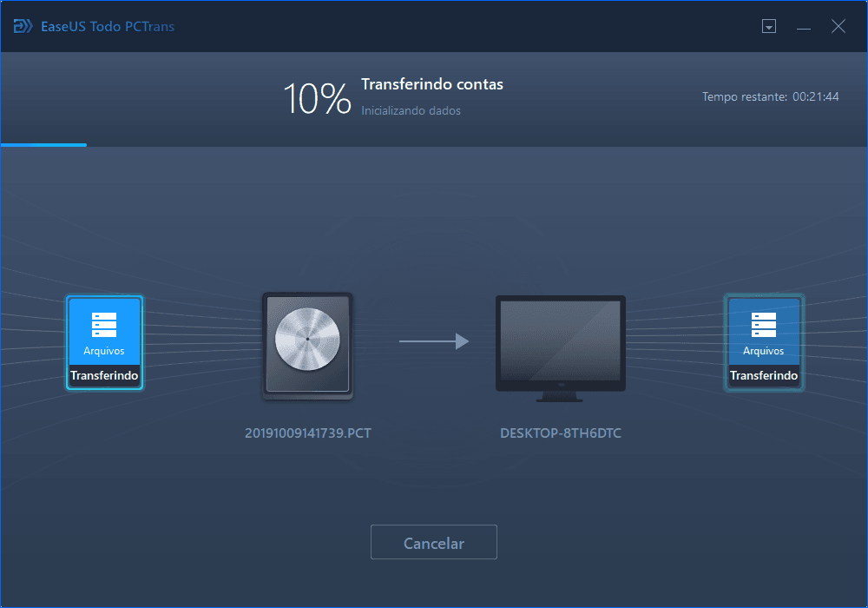868x608 pixels.
Task: Click the EaseUS Todo PCTrans logo icon
Action: coord(23,26)
